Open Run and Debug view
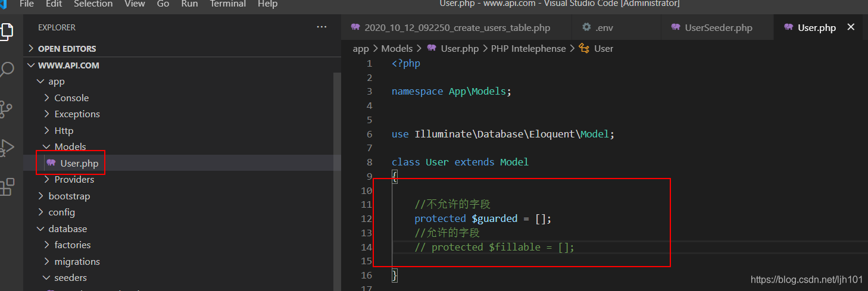This screenshot has width=868, height=291. 6,148
